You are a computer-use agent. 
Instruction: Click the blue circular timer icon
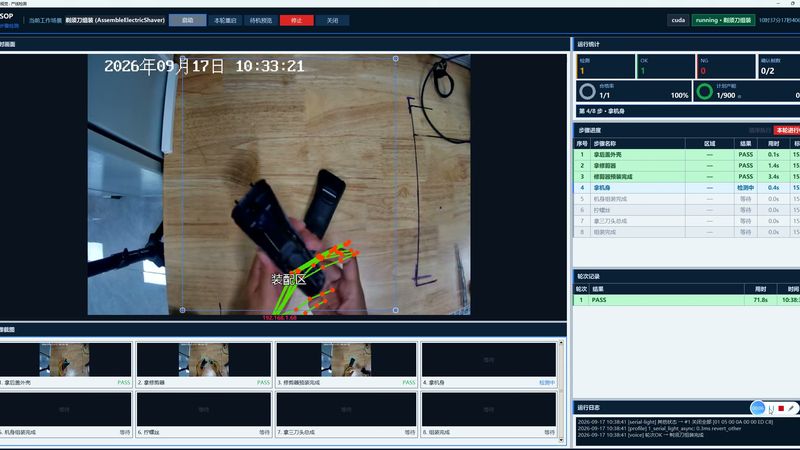[758, 408]
